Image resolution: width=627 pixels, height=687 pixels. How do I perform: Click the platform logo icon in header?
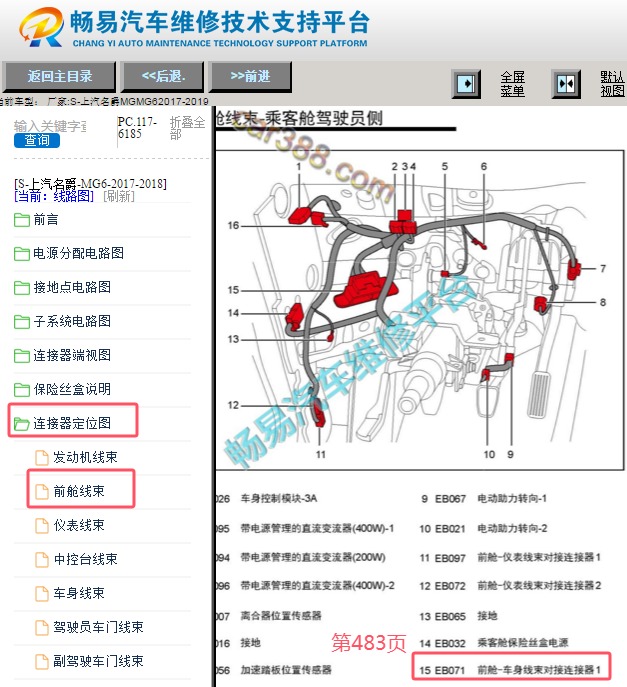point(41,27)
